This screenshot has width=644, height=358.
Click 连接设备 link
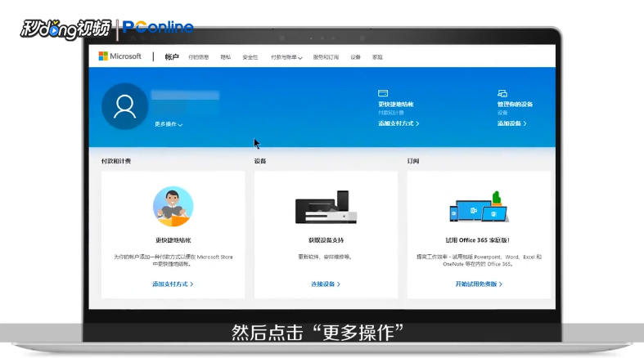(326, 284)
